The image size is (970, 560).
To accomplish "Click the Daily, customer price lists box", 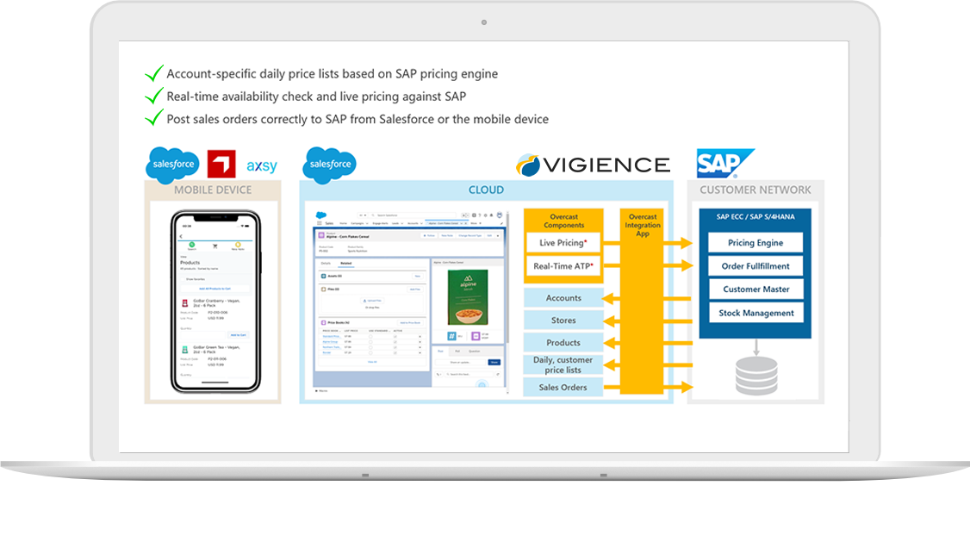I will click(563, 364).
